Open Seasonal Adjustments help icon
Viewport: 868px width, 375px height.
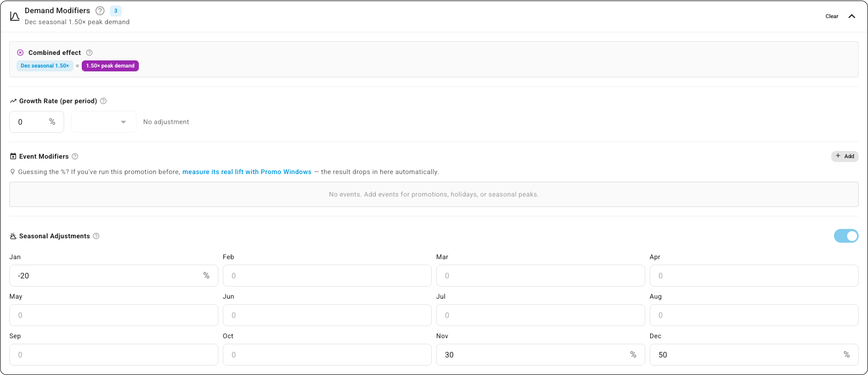(x=96, y=236)
